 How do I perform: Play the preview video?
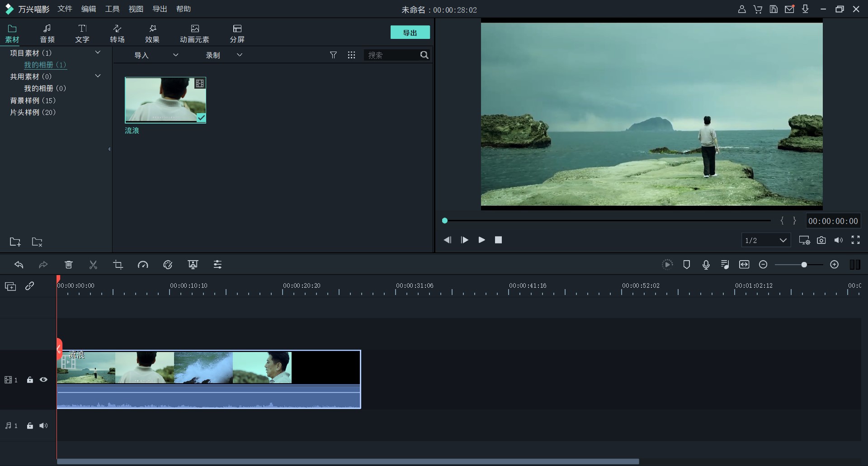click(x=481, y=240)
